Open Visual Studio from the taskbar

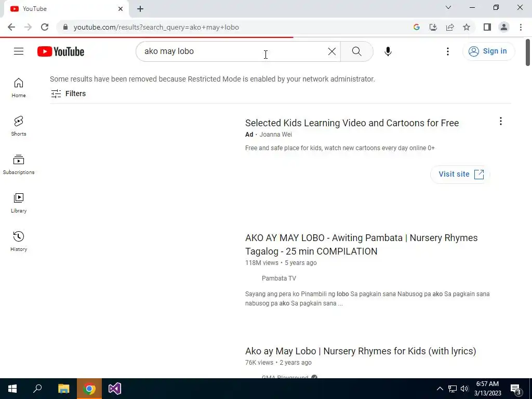115,389
